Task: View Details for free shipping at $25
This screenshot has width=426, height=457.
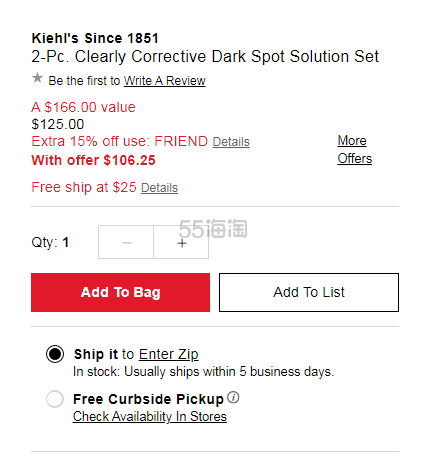Action: pos(159,188)
